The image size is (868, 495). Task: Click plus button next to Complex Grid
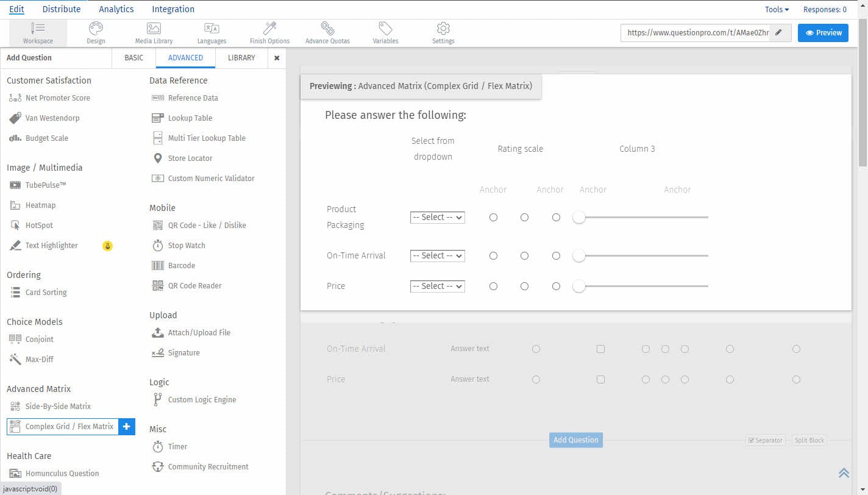126,427
